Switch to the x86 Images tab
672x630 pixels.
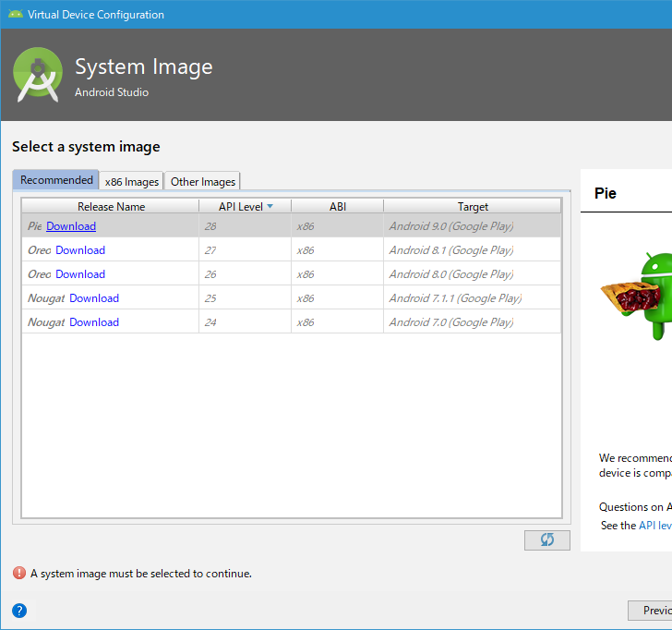pos(131,181)
